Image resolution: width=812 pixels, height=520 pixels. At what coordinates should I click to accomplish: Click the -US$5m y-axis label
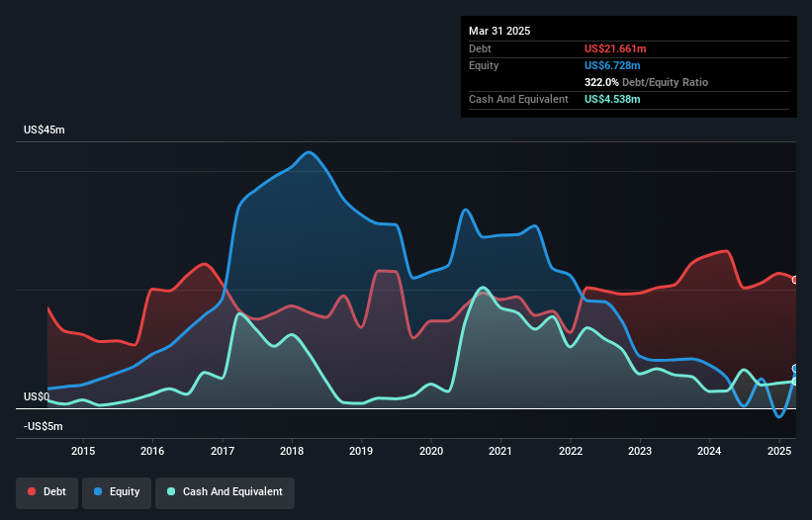point(43,426)
